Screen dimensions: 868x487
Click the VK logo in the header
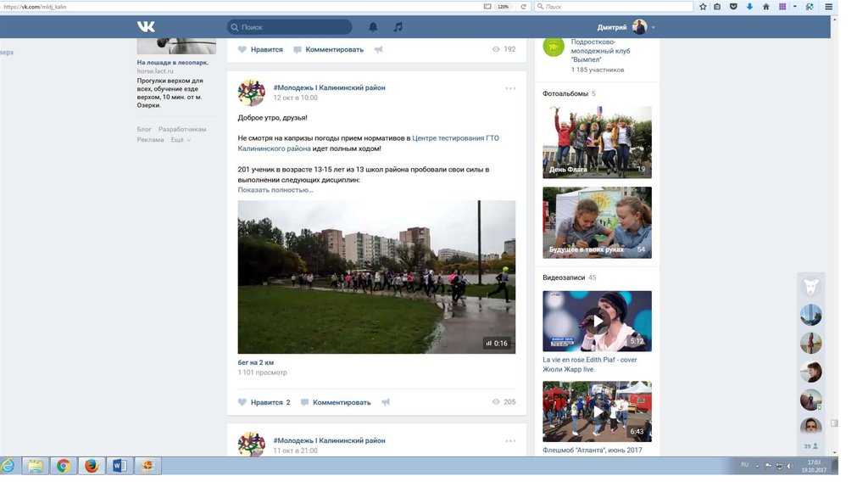146,27
